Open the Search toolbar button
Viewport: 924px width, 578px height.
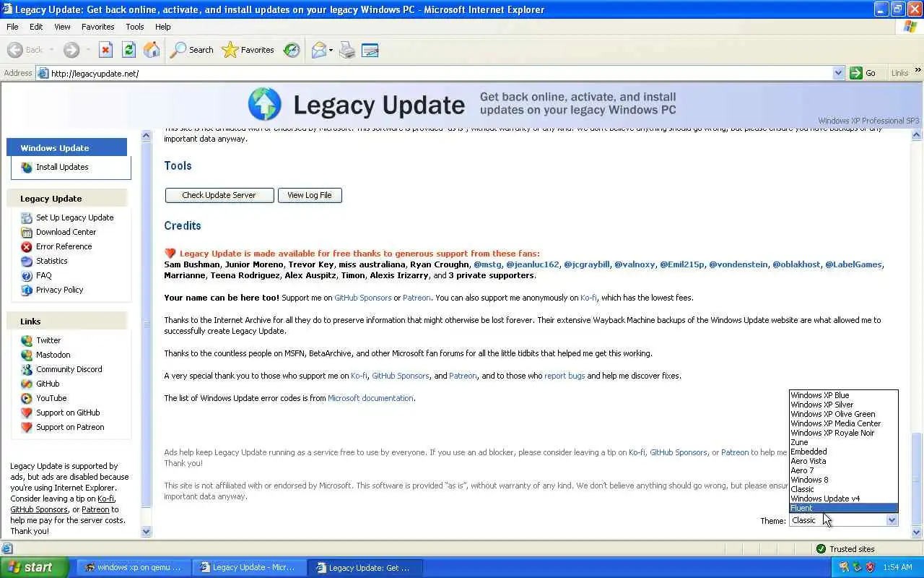coord(192,50)
